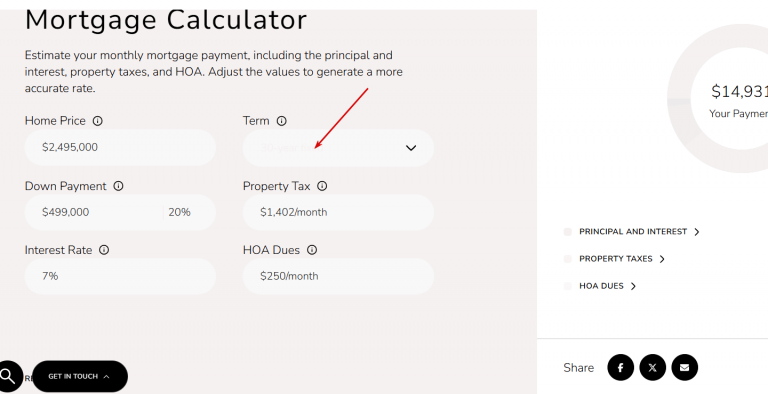768x394 pixels.
Task: Share via the X (Twitter) icon
Action: pyautogui.click(x=652, y=368)
